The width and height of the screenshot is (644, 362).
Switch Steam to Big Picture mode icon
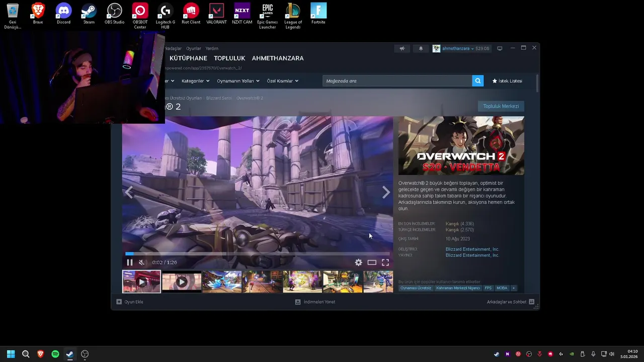point(500,48)
